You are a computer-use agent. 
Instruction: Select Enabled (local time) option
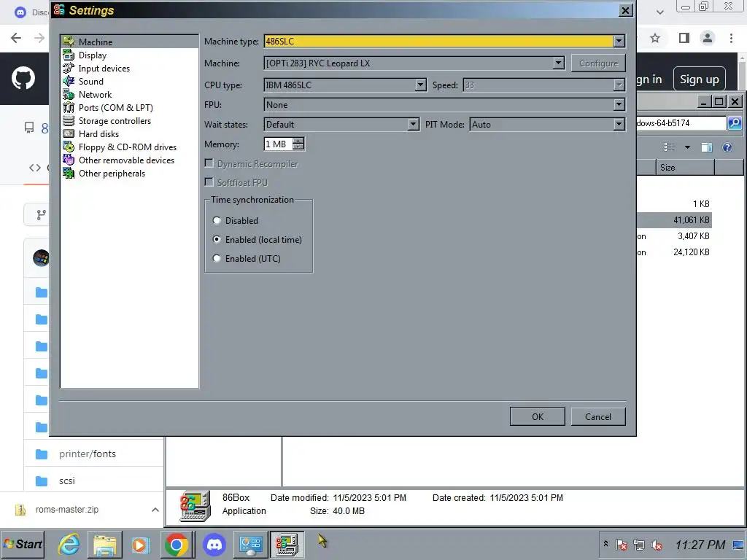217,239
